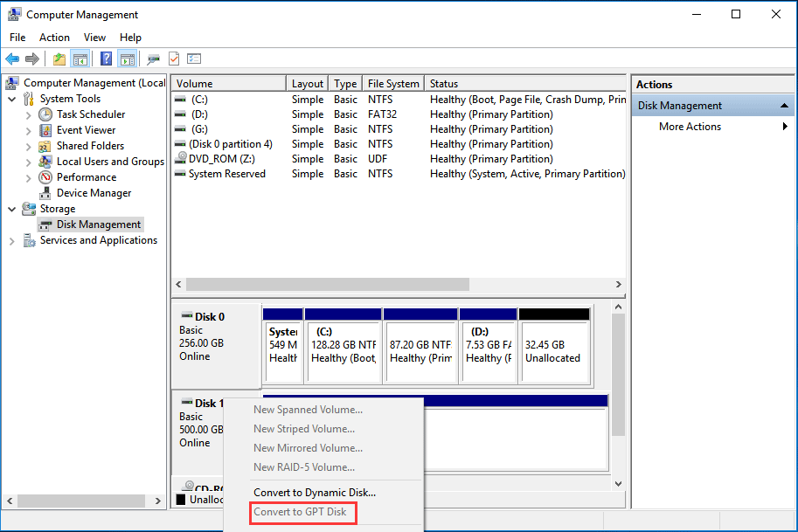This screenshot has width=798, height=532.
Task: Select the Event Viewer icon
Action: tap(45, 130)
